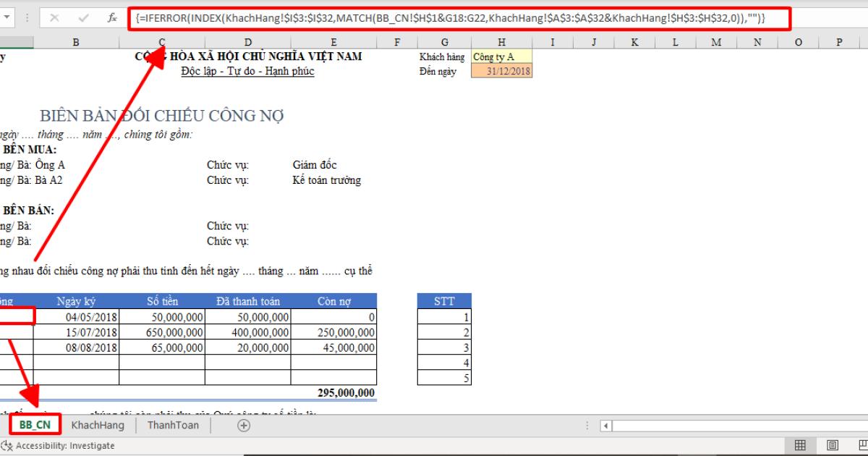Switch to the ThanhToan sheet tab
868x456 pixels.
coord(173,426)
